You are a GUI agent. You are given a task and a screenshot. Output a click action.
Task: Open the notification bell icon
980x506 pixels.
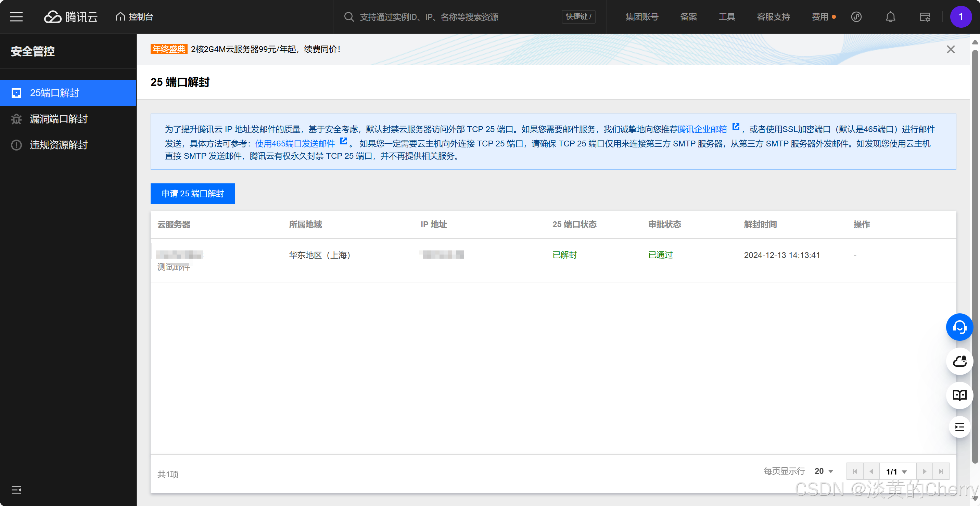(x=890, y=17)
